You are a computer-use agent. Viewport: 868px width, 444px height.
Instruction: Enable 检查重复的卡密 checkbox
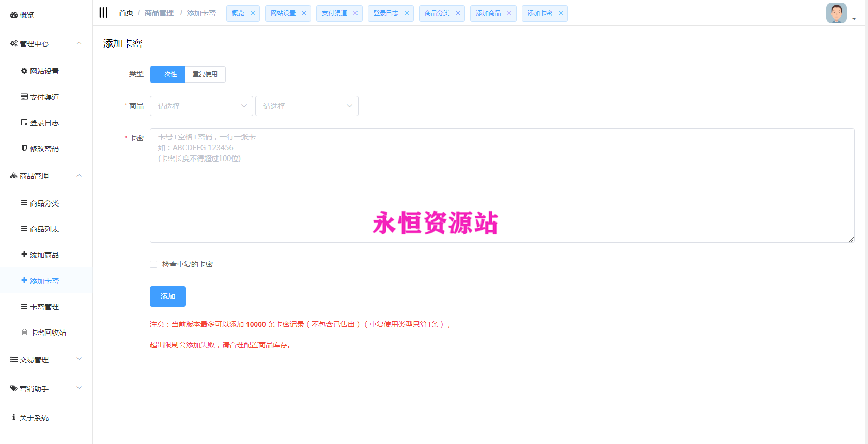153,264
